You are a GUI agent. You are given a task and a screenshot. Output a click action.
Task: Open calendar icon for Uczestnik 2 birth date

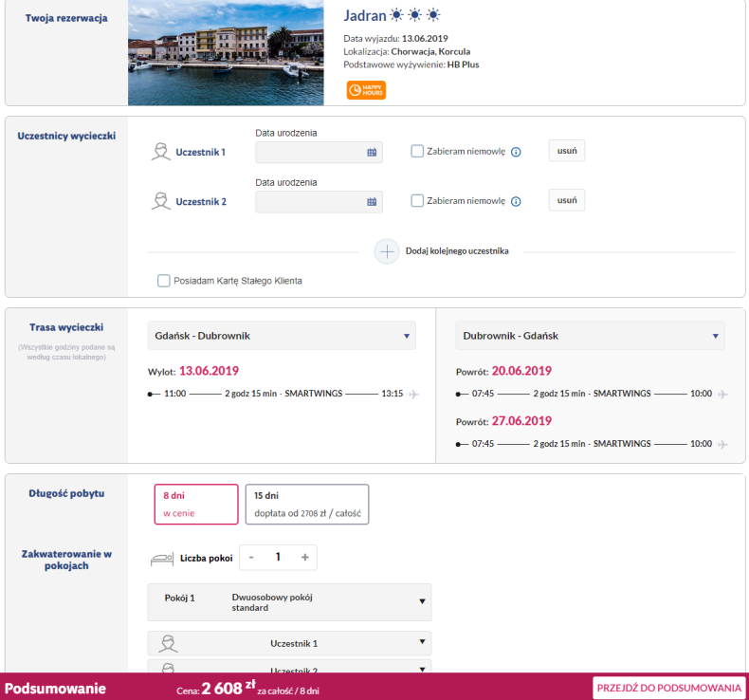(x=372, y=202)
